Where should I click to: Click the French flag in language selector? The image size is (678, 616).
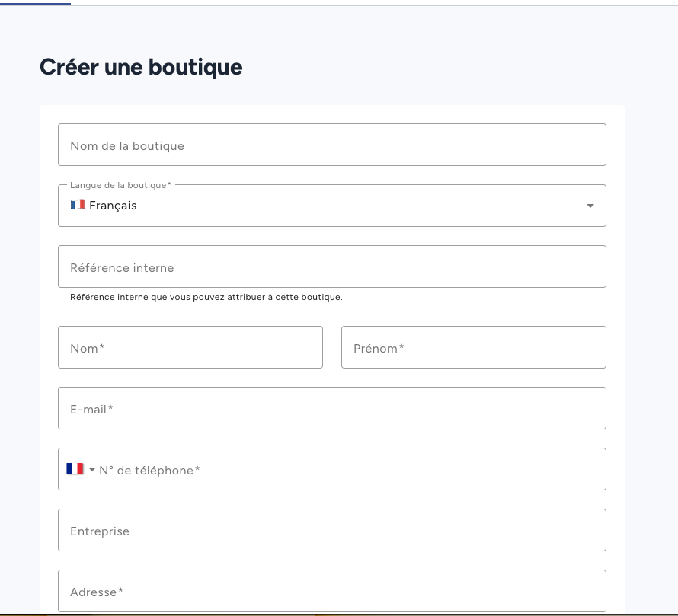[x=77, y=205]
